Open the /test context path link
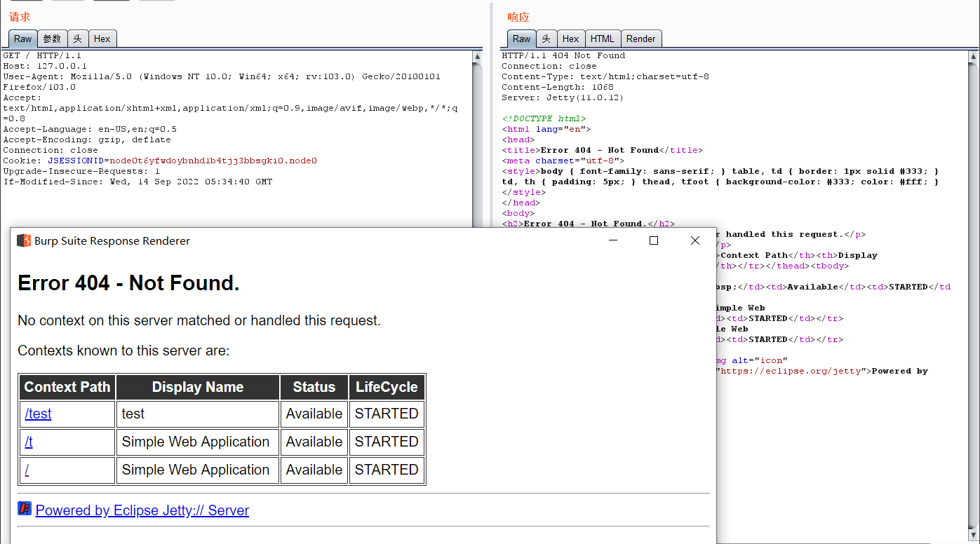980x544 pixels. tap(38, 414)
